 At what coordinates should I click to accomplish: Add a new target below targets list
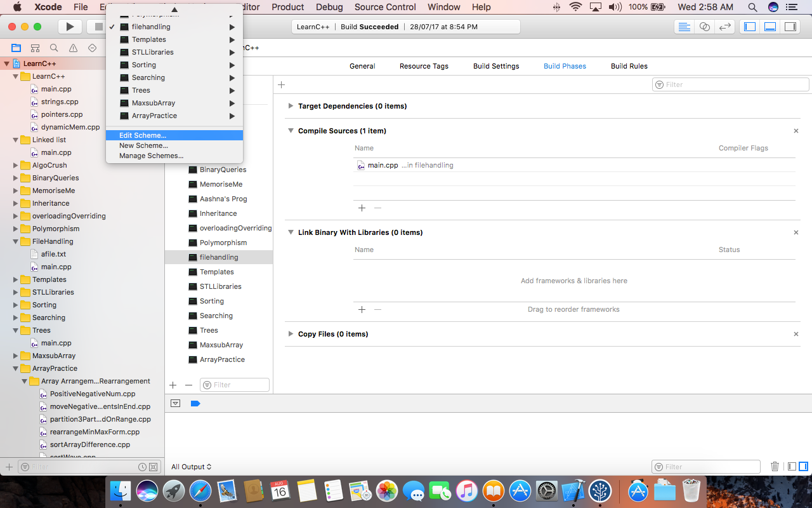point(173,385)
